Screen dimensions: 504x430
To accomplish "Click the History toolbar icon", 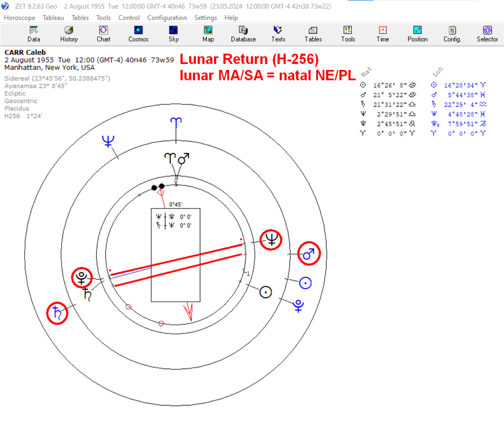I will coord(69,34).
